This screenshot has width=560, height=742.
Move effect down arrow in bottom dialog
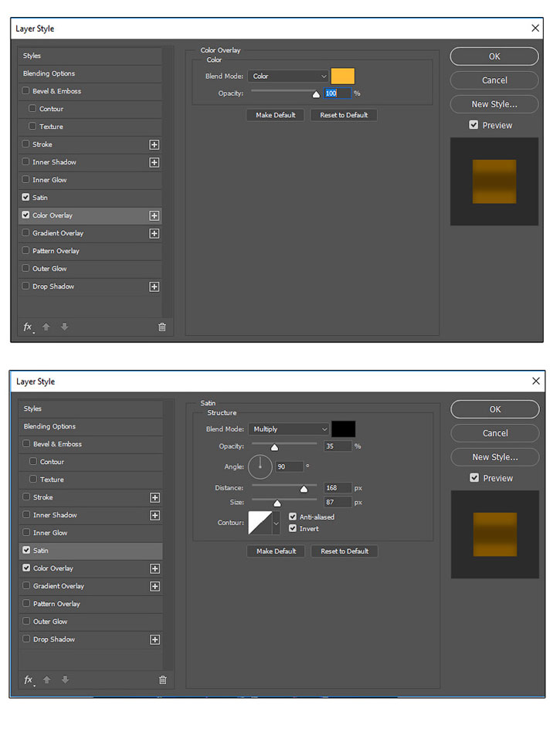point(66,679)
